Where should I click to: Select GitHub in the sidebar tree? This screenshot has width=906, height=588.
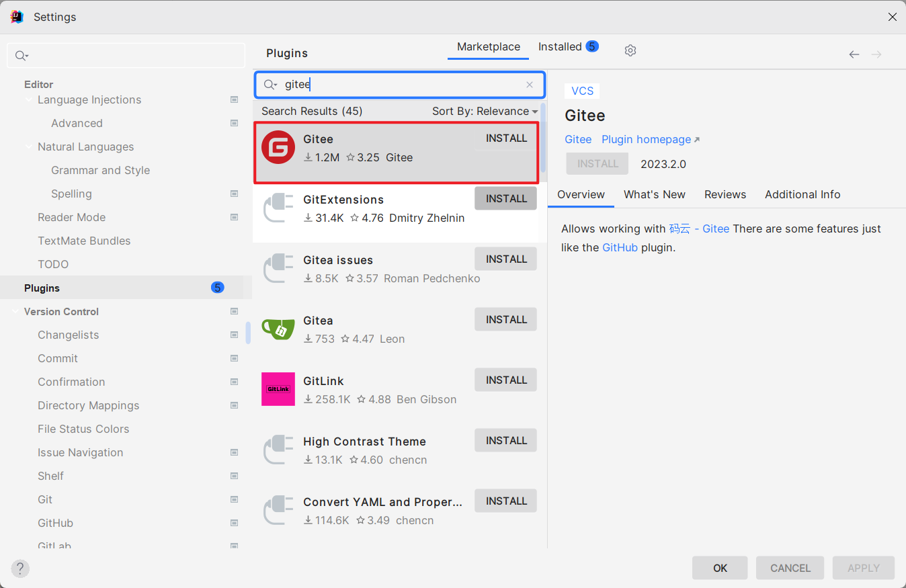(x=55, y=523)
